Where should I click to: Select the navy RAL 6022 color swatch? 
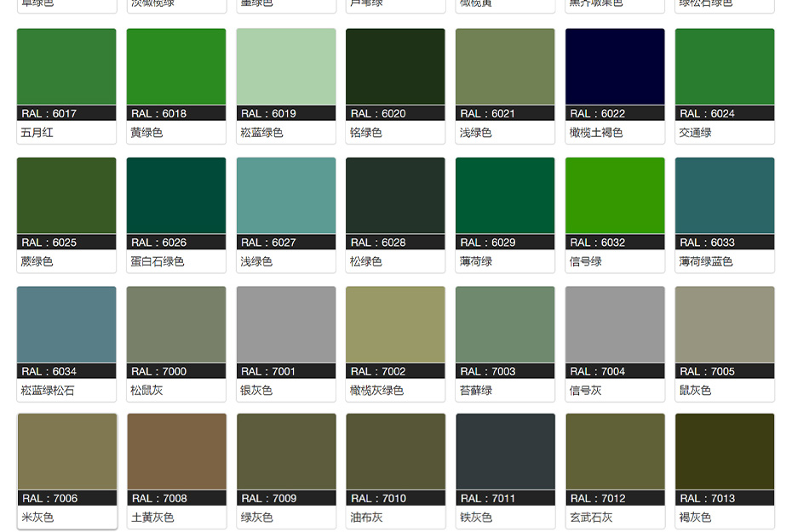click(x=615, y=68)
